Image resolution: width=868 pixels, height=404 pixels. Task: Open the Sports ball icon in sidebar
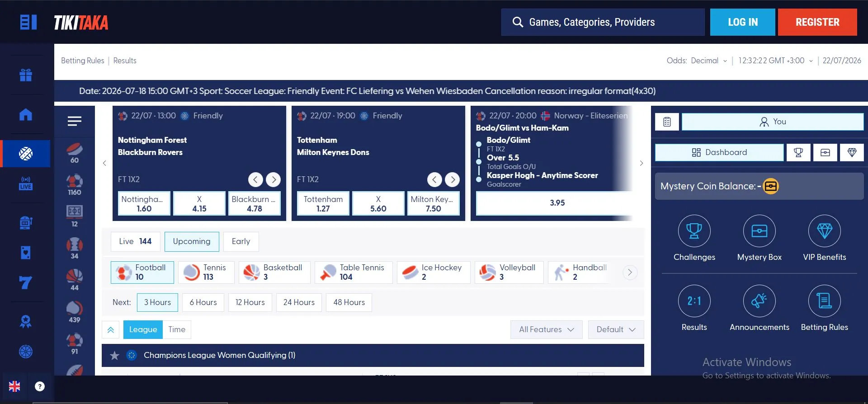click(x=26, y=154)
